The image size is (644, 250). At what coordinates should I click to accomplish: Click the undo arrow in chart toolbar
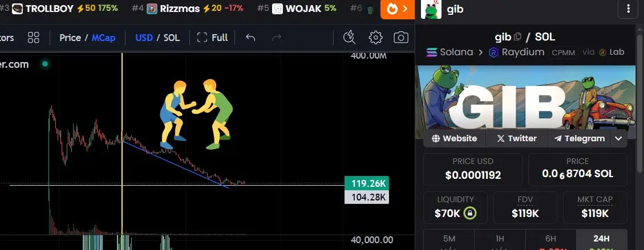pos(250,38)
